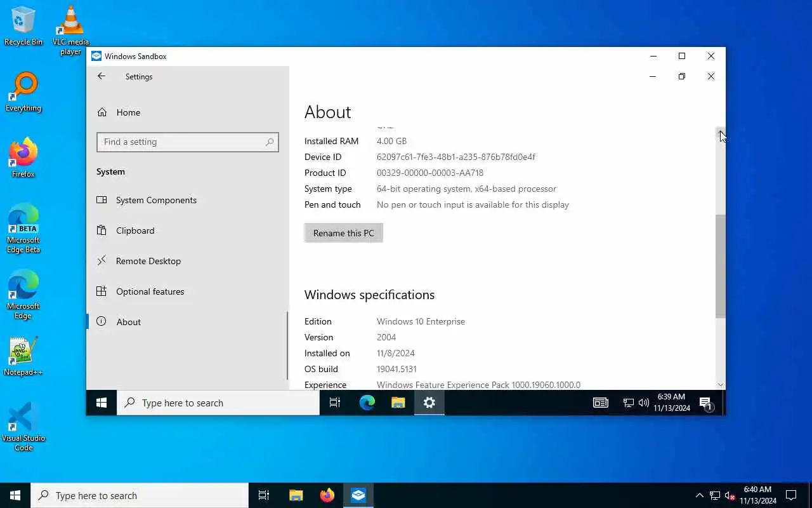
Task: Open File Explorer in sandbox taskbar
Action: pos(398,403)
